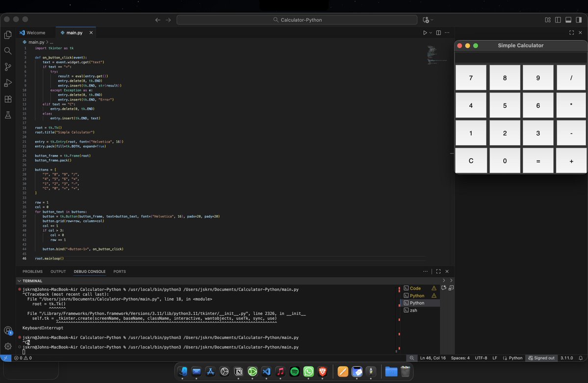
Task: Open the Copilot dropdown arrow in title bar
Action: [432, 20]
